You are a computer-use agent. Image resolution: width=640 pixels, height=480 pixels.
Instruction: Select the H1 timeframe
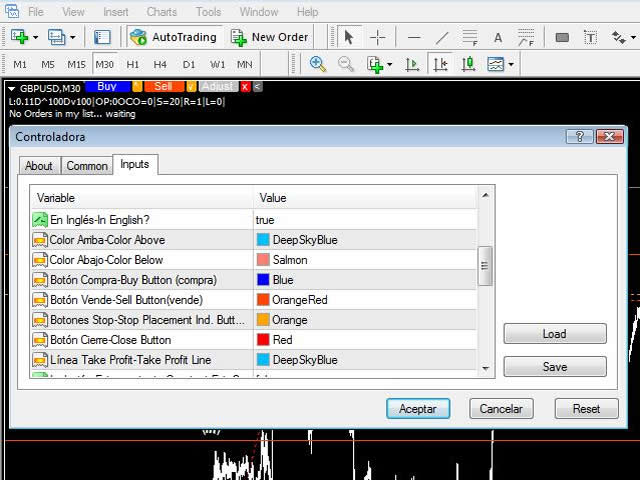(x=132, y=64)
